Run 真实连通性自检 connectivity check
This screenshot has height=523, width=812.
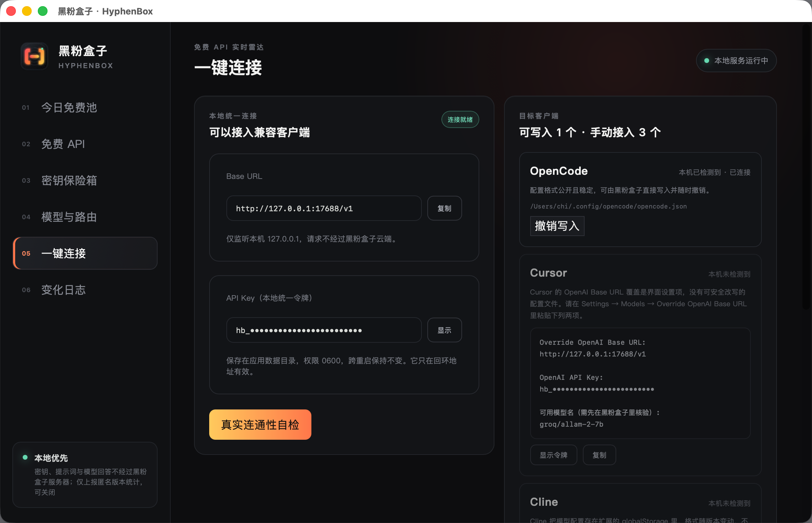pyautogui.click(x=260, y=425)
